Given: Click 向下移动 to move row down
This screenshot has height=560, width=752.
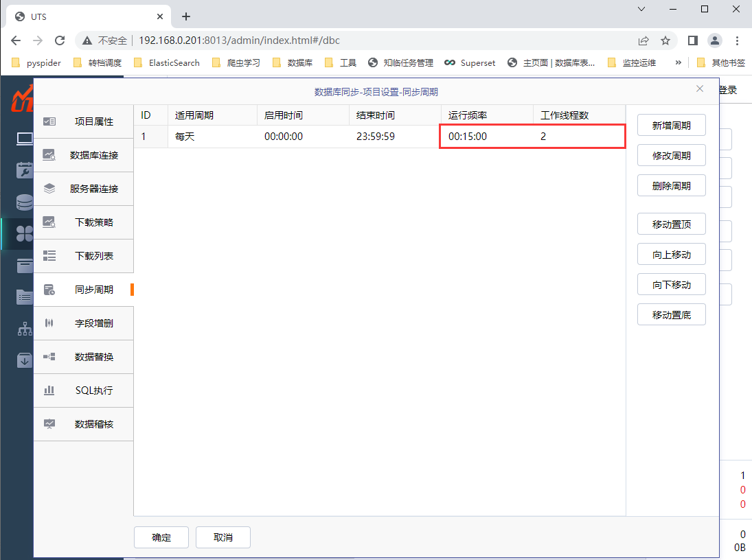Looking at the screenshot, I should pos(671,285).
